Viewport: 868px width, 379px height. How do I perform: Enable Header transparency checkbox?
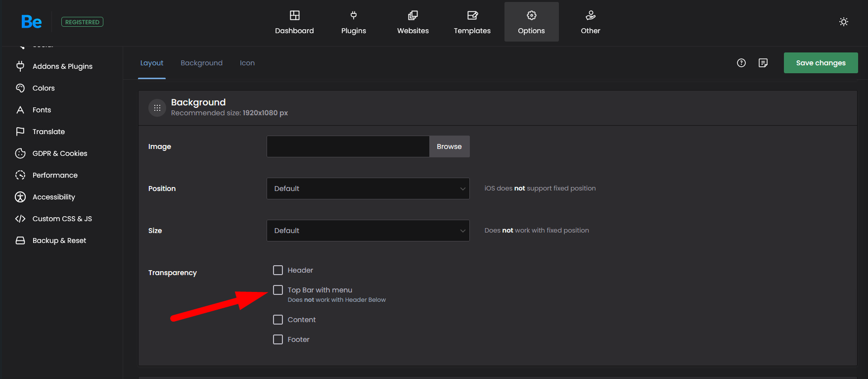pos(278,270)
